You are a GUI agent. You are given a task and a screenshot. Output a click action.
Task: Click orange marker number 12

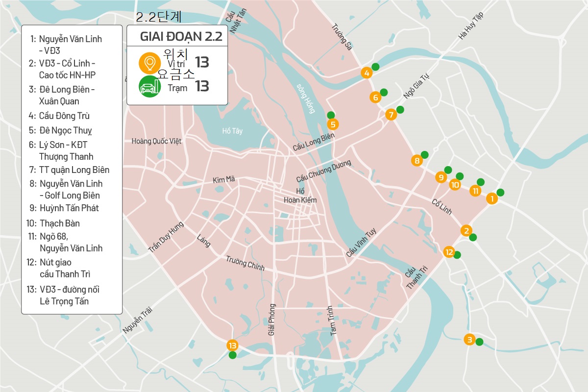449,252
